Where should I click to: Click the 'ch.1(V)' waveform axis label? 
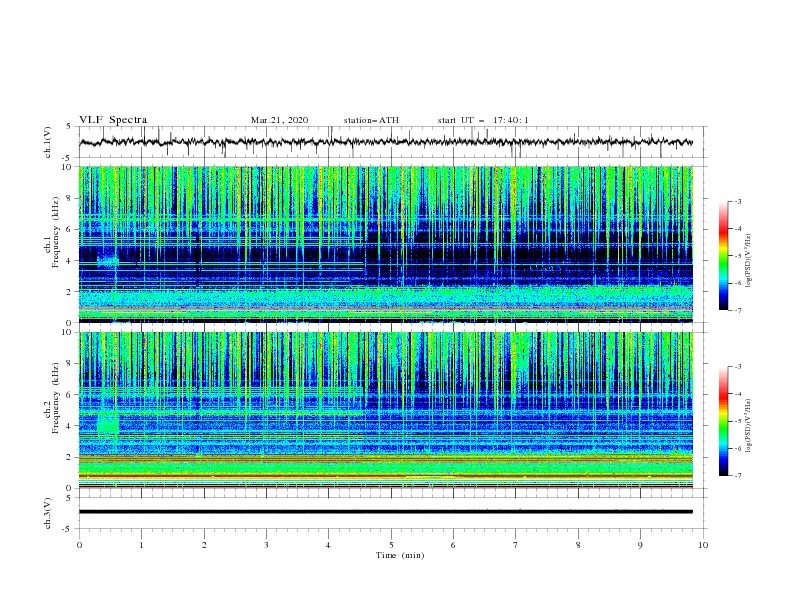(48, 142)
